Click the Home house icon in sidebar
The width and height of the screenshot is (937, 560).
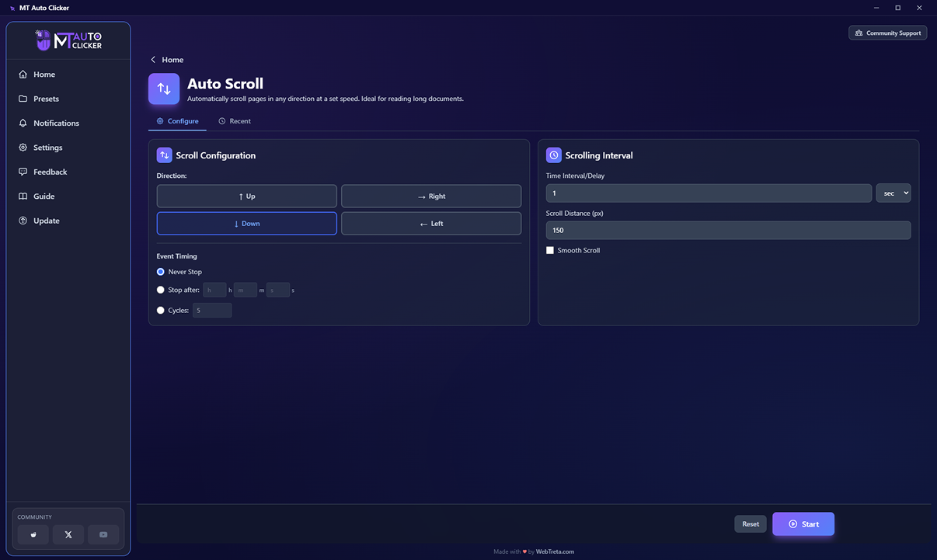23,75
